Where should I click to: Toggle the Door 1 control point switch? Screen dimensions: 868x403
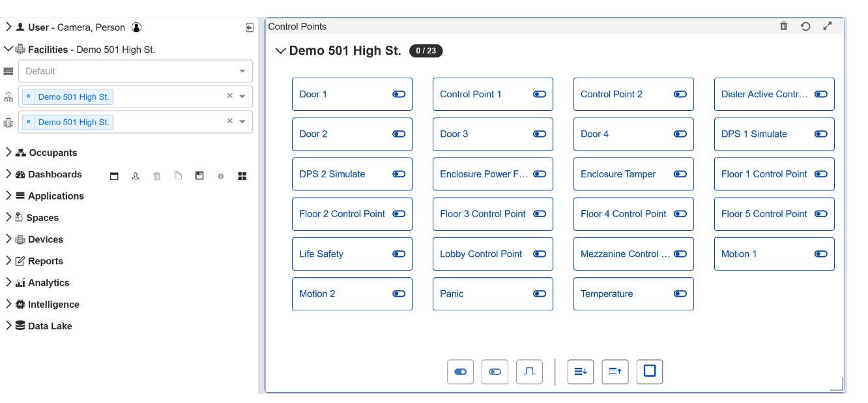pyautogui.click(x=399, y=95)
